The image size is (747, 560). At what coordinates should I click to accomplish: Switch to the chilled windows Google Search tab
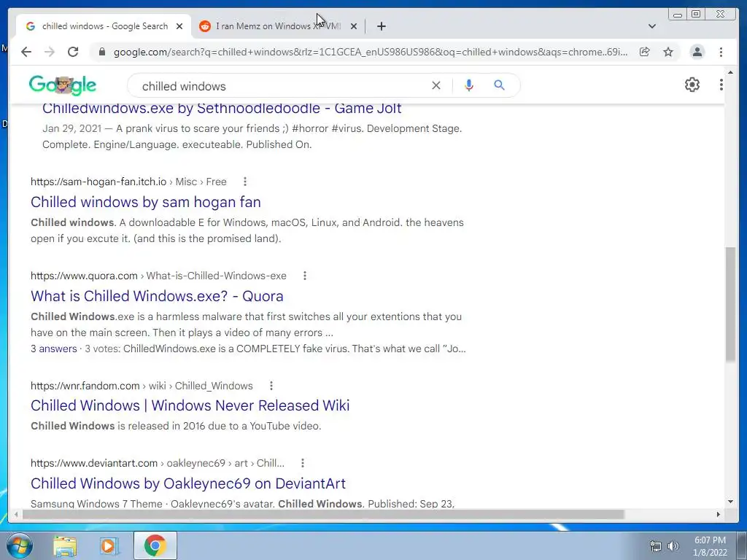tap(104, 26)
